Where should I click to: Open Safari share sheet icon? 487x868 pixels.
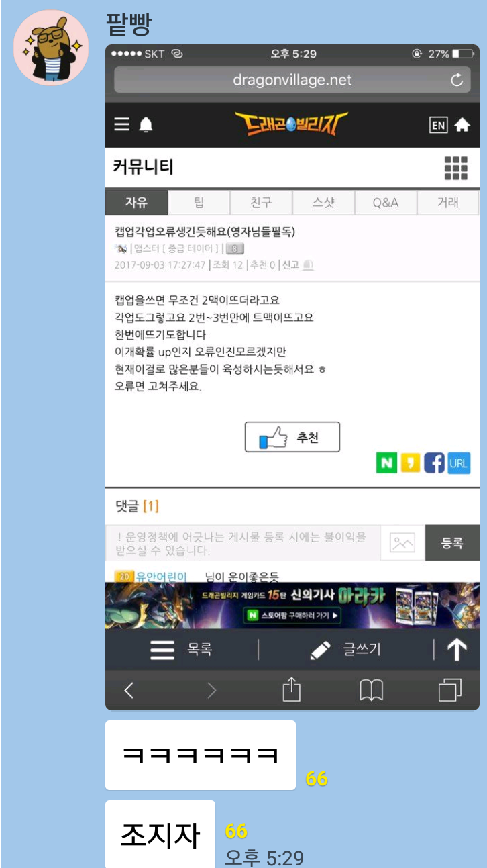(x=291, y=689)
